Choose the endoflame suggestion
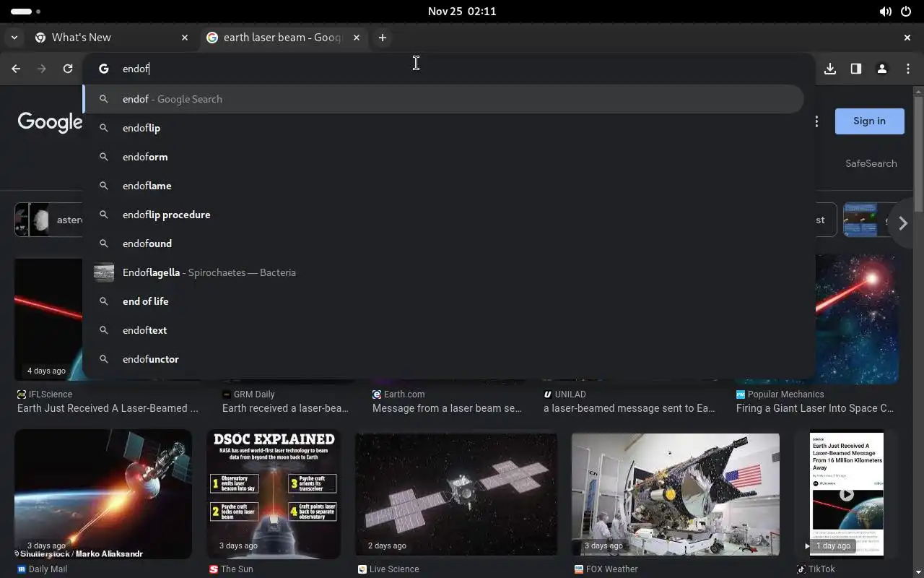The height and width of the screenshot is (578, 924). pyautogui.click(x=443, y=186)
